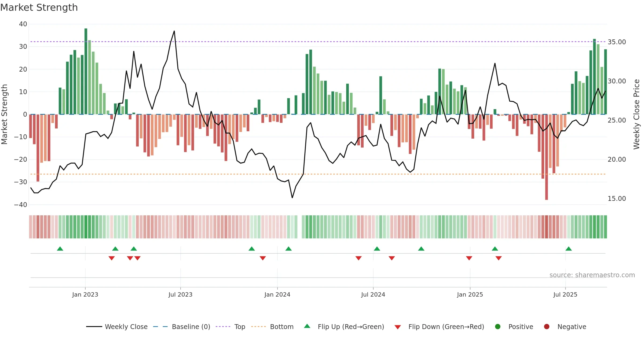Select the Flip Up marker just after Jan 2024
The width and height of the screenshot is (644, 362).
pos(288,249)
